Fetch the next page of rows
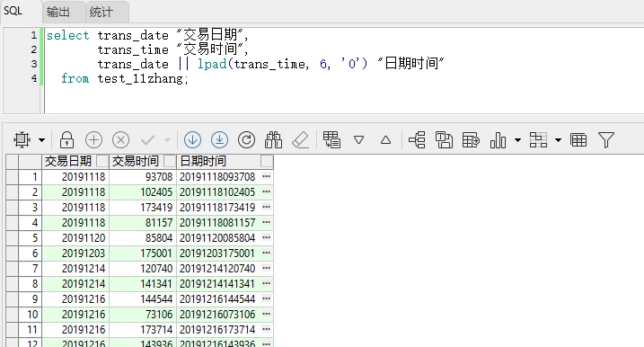The height and width of the screenshot is (347, 644). tap(192, 139)
